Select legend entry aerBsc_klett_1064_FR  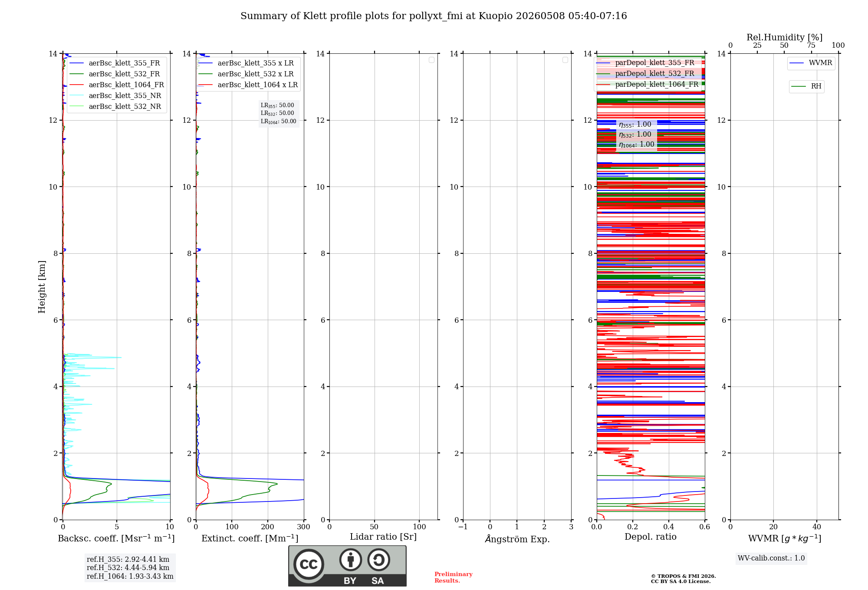click(x=117, y=85)
